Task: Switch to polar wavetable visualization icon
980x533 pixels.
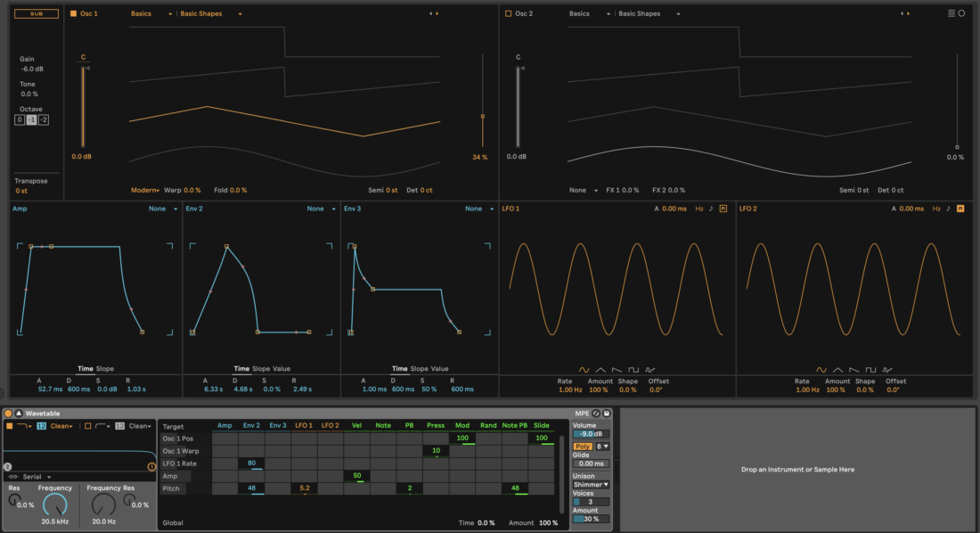Action: point(961,13)
